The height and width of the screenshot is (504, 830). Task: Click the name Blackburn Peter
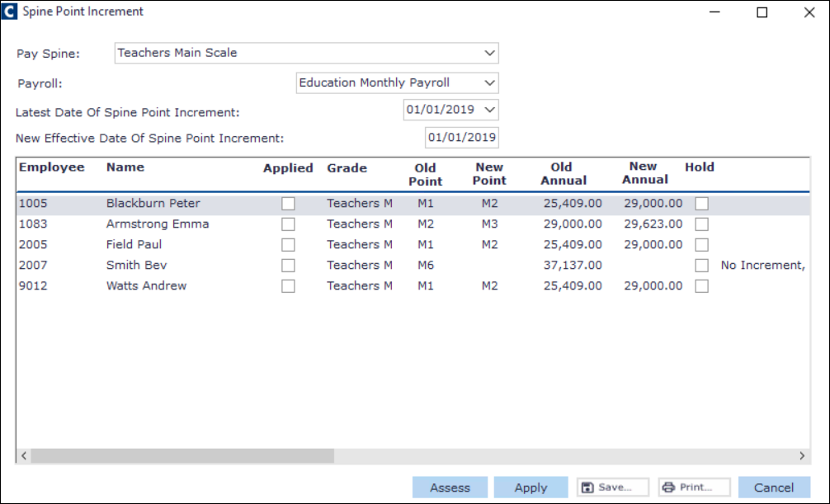(153, 203)
